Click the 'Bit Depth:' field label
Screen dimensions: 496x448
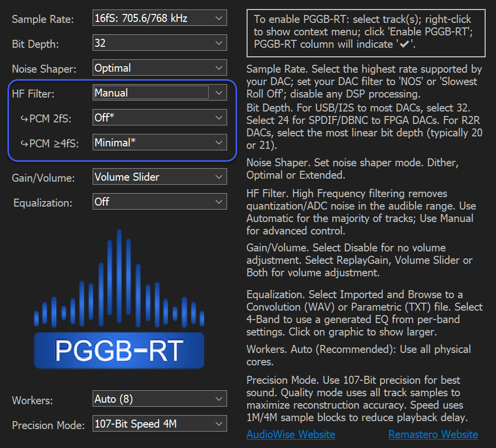click(x=35, y=44)
